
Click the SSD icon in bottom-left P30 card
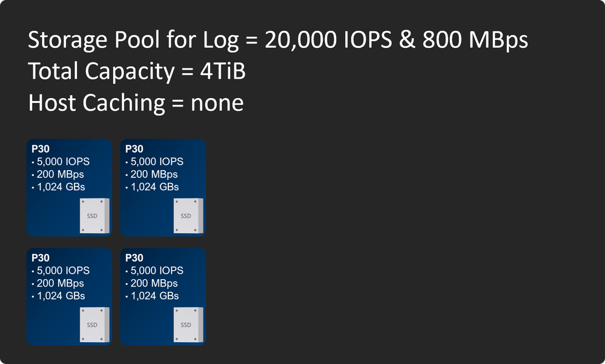point(93,325)
